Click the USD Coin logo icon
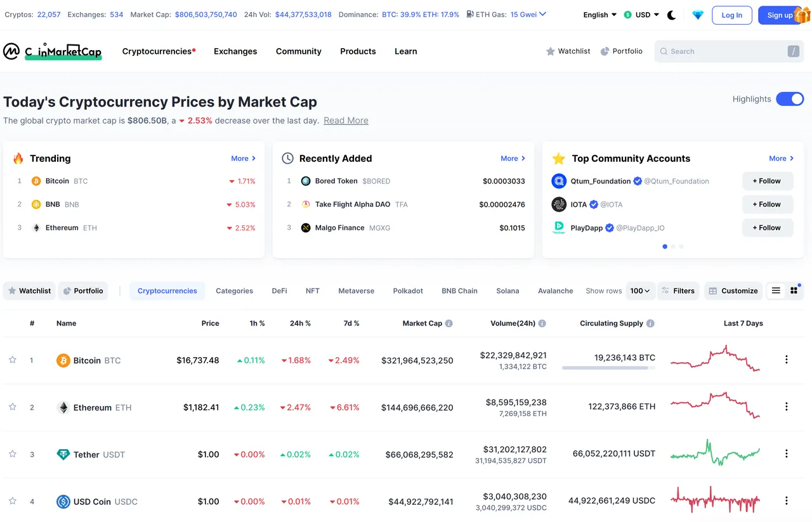The image size is (812, 522). click(63, 501)
